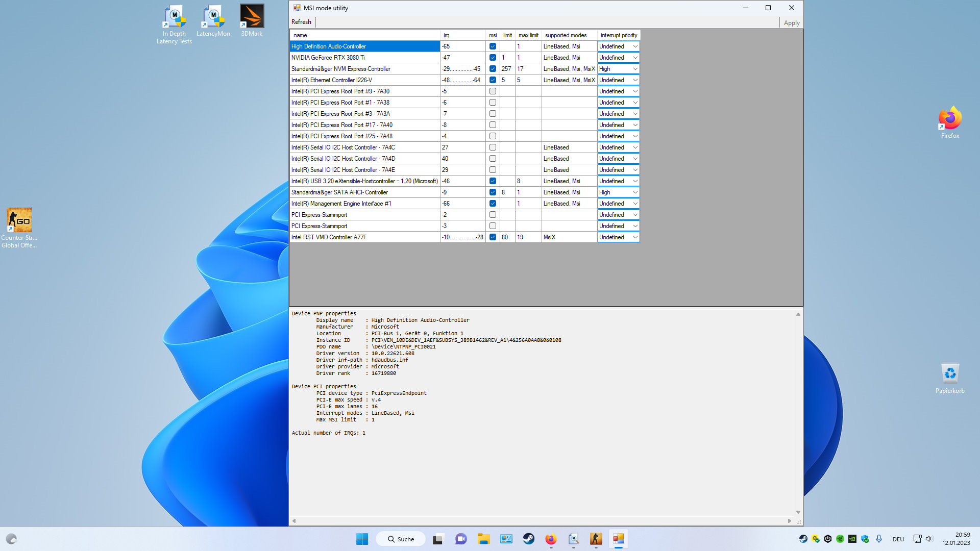This screenshot has width=980, height=551.
Task: Open Counter-Strike Global Offensive desktop icon
Action: [x=19, y=220]
